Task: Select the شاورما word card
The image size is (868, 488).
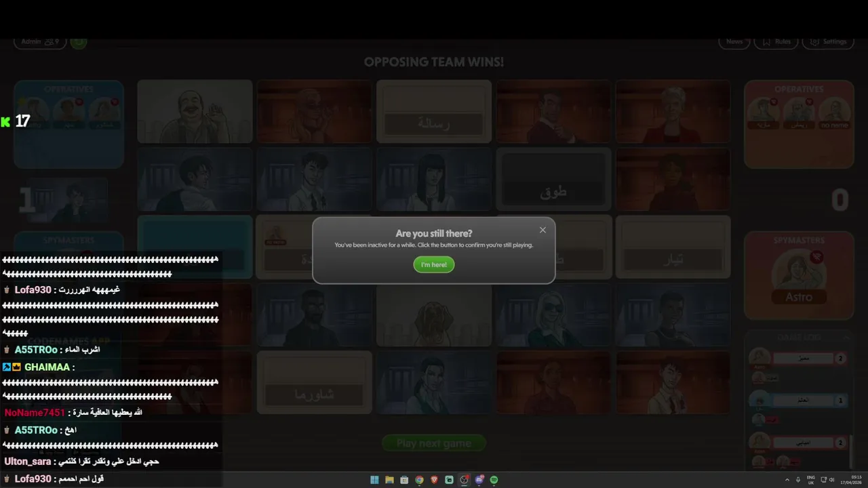Action: click(x=315, y=382)
